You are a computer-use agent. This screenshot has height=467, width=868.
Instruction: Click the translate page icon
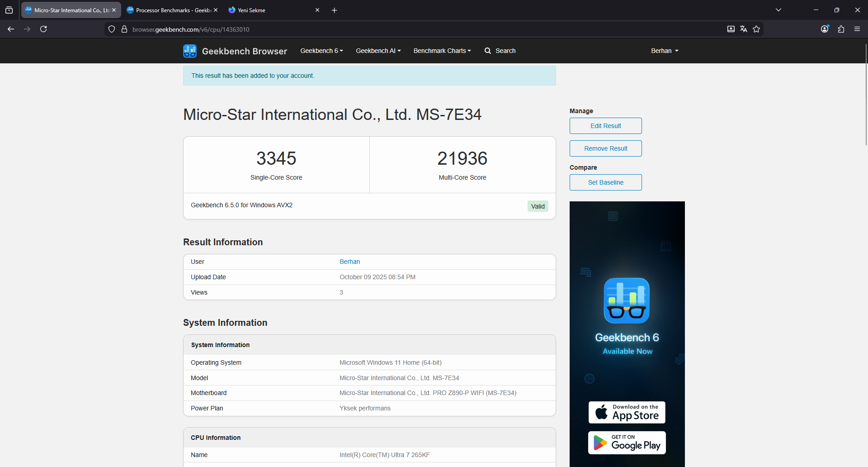click(744, 29)
